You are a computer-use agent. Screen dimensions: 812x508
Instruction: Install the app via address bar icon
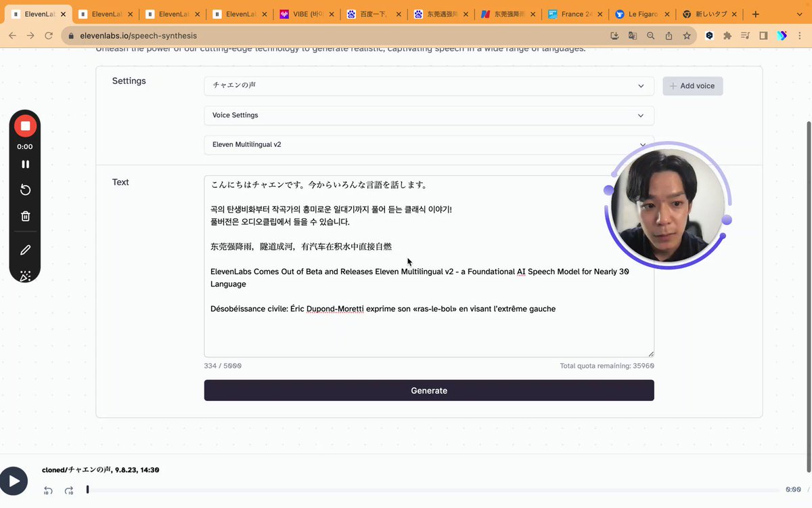click(x=614, y=36)
